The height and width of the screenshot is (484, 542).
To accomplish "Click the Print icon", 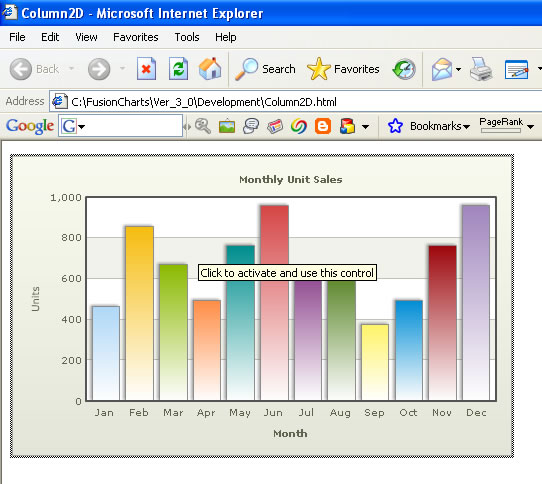I will coord(481,69).
